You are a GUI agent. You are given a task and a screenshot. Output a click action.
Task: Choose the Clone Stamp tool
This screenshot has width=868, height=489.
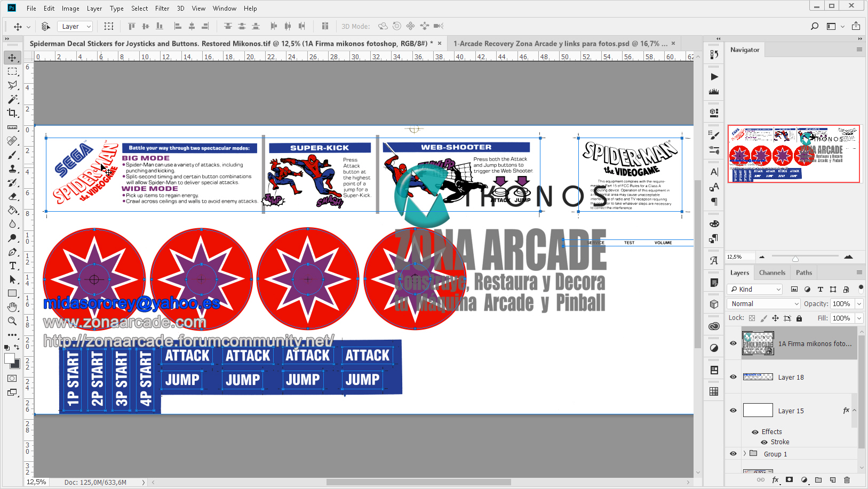pyautogui.click(x=12, y=169)
